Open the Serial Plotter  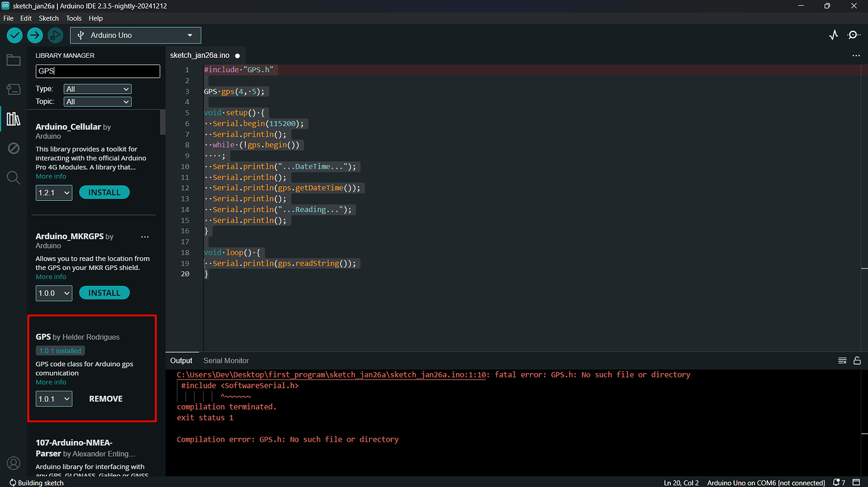[833, 35]
